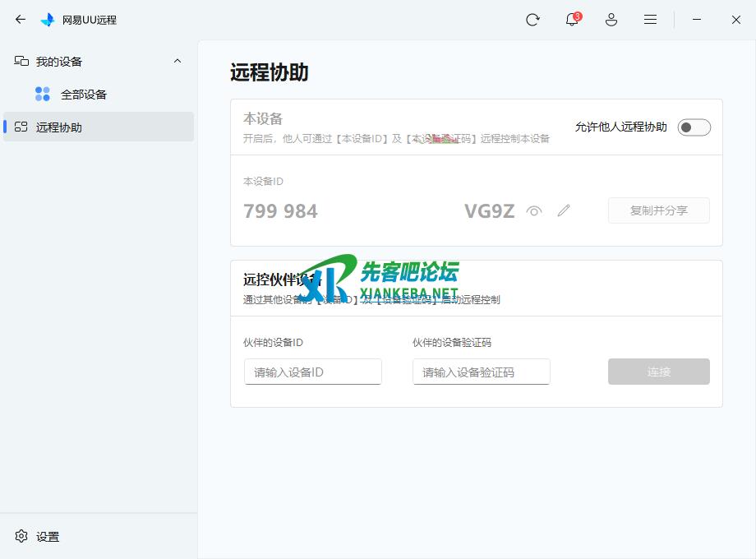Show verification code with the eye icon
The height and width of the screenshot is (559, 756).
pyautogui.click(x=534, y=210)
